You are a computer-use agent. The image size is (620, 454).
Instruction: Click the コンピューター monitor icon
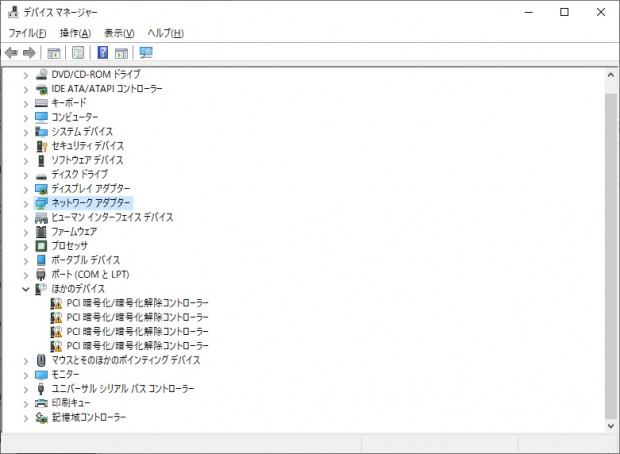coord(41,117)
